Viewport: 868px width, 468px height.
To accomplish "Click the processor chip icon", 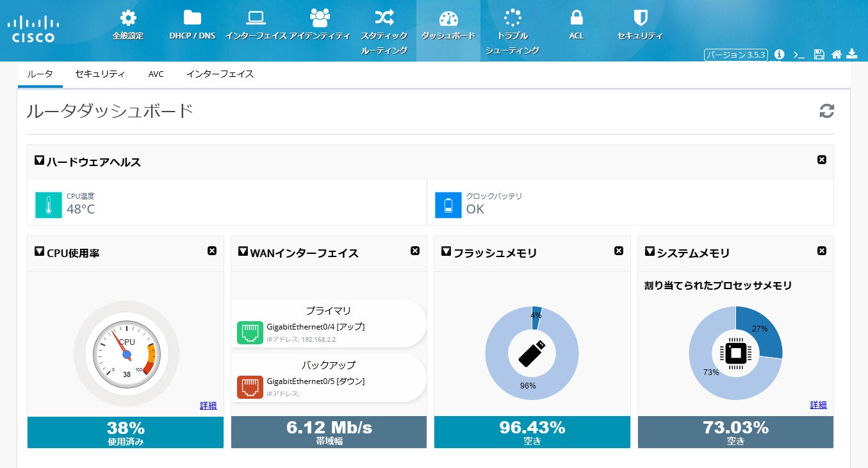I will 735,353.
